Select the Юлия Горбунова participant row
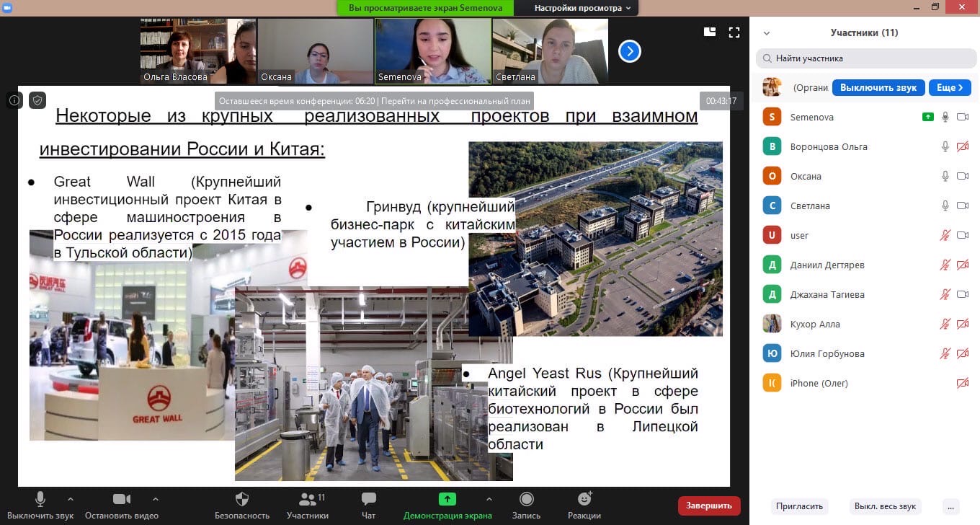Screen dimensions: 980x525 tap(865, 353)
